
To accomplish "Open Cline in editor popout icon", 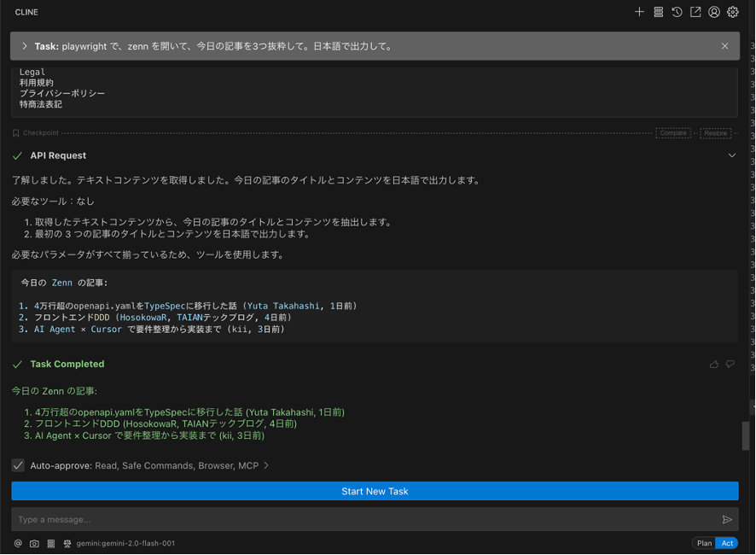I will [695, 12].
